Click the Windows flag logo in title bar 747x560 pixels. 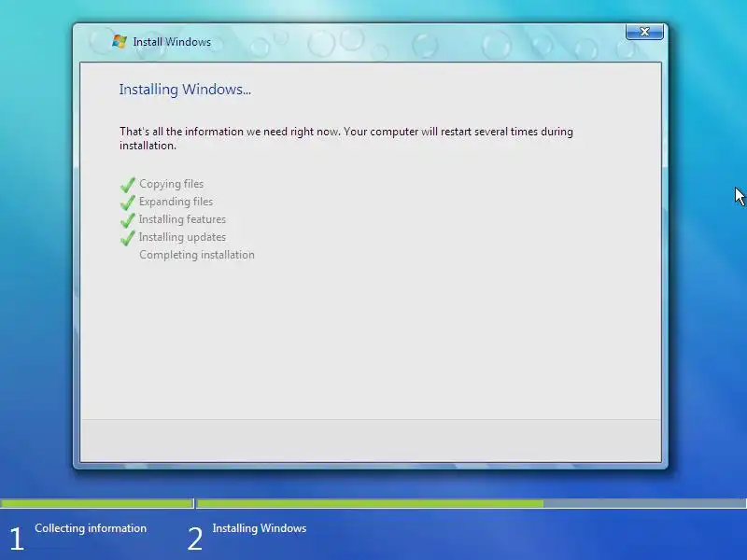120,41
